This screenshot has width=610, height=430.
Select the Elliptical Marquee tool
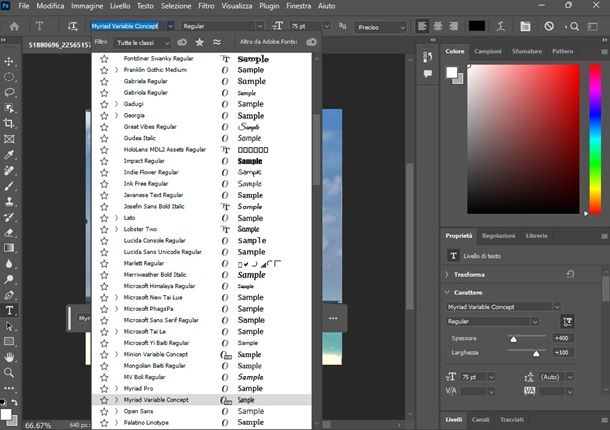click(9, 77)
